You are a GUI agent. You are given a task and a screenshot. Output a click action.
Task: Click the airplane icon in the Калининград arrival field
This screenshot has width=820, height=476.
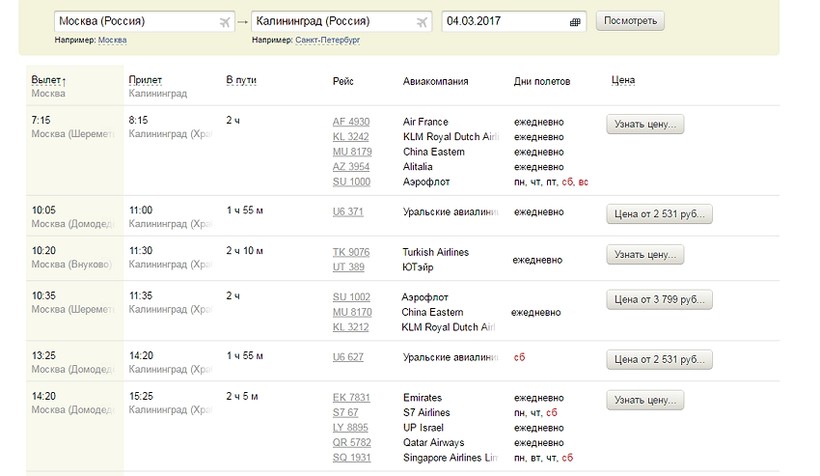[422, 22]
